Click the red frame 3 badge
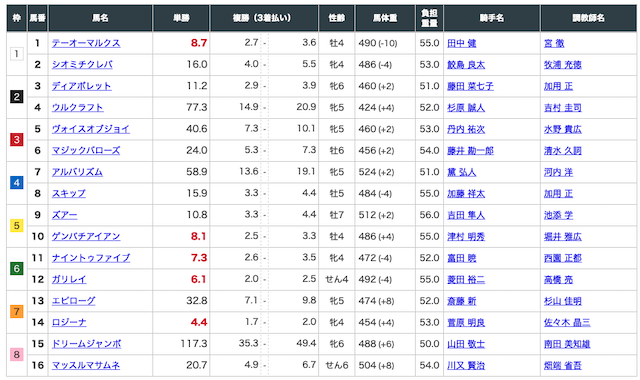The width and height of the screenshot is (640, 380). [16, 140]
